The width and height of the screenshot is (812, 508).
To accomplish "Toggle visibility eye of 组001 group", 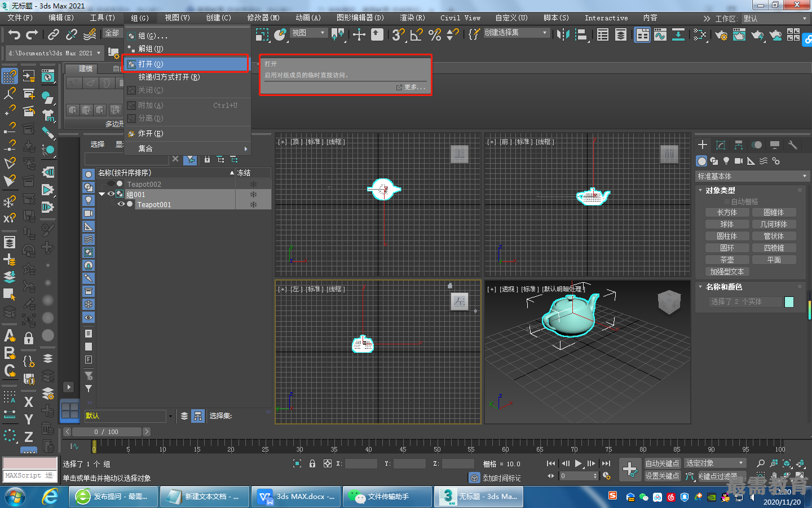I will point(111,194).
